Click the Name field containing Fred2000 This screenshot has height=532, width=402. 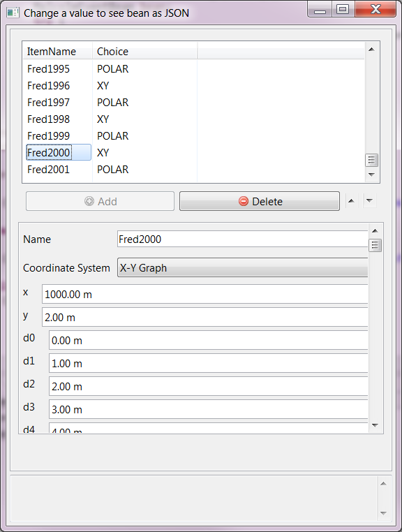pyautogui.click(x=242, y=239)
